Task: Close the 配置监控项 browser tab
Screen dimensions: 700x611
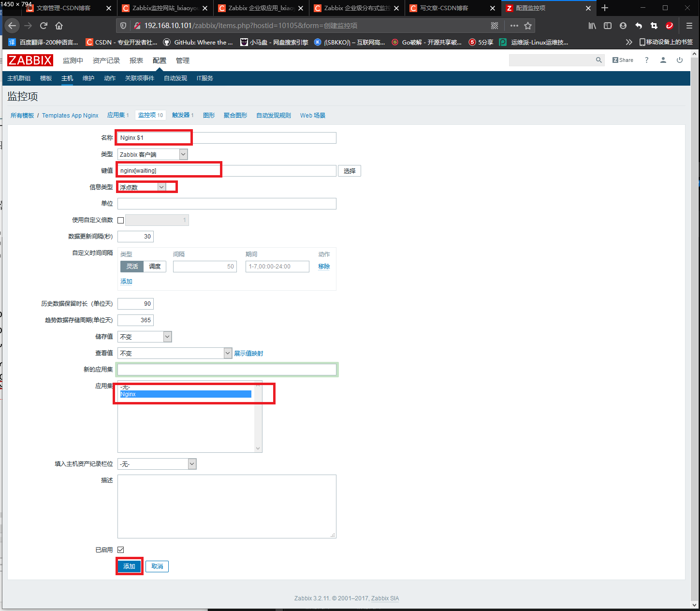Action: tap(588, 8)
